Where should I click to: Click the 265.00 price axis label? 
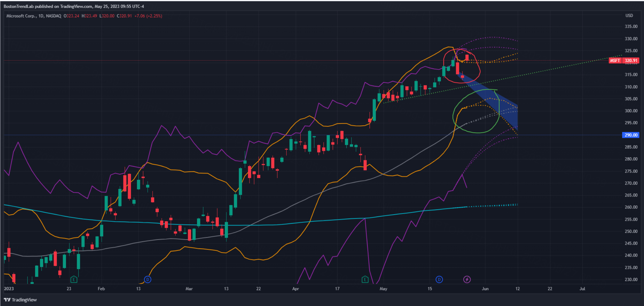(x=631, y=195)
